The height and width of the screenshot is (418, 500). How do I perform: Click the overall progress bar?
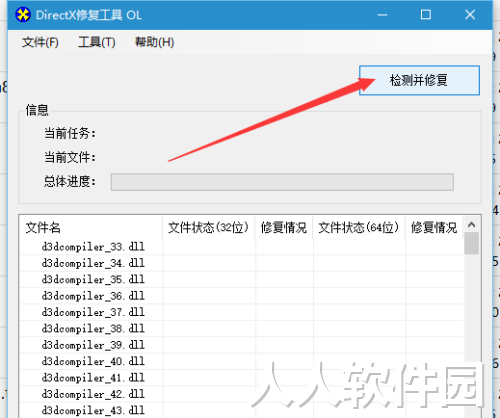coord(282,182)
